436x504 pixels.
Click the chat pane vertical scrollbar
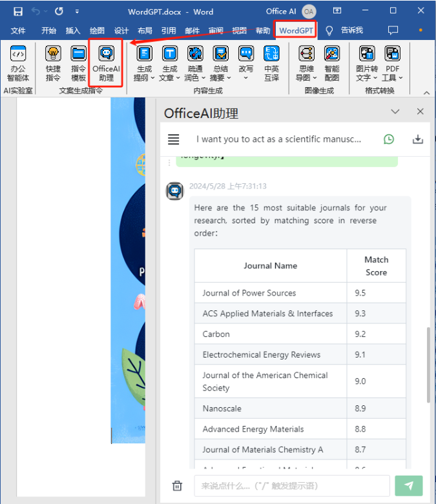(x=428, y=365)
